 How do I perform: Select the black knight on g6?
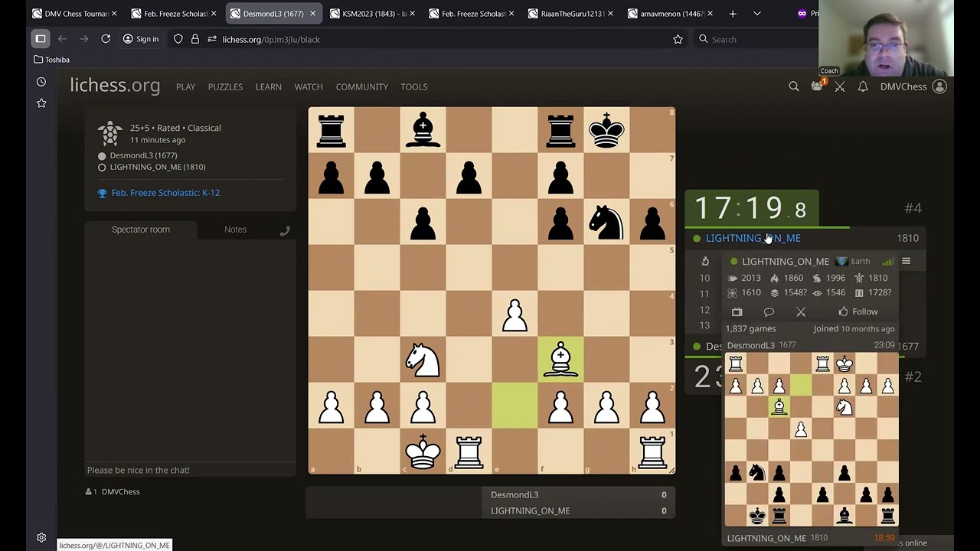click(x=606, y=222)
